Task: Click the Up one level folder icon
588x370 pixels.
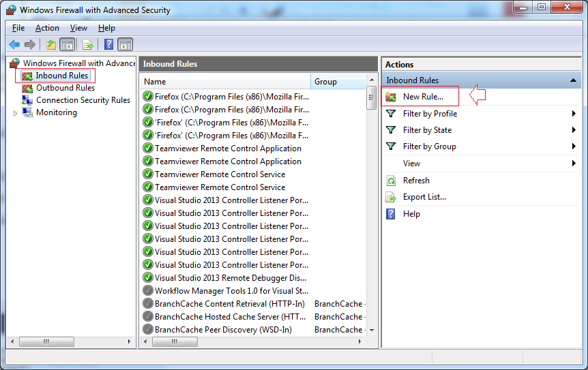Action: 50,44
